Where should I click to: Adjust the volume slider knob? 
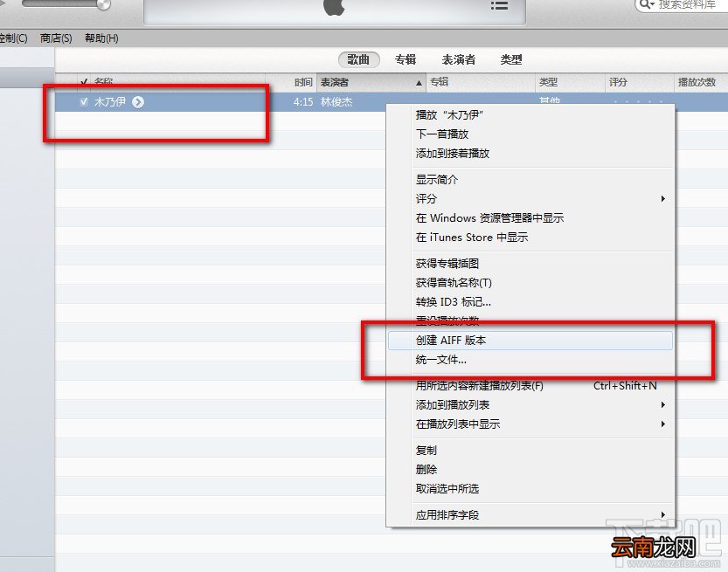[x=103, y=4]
